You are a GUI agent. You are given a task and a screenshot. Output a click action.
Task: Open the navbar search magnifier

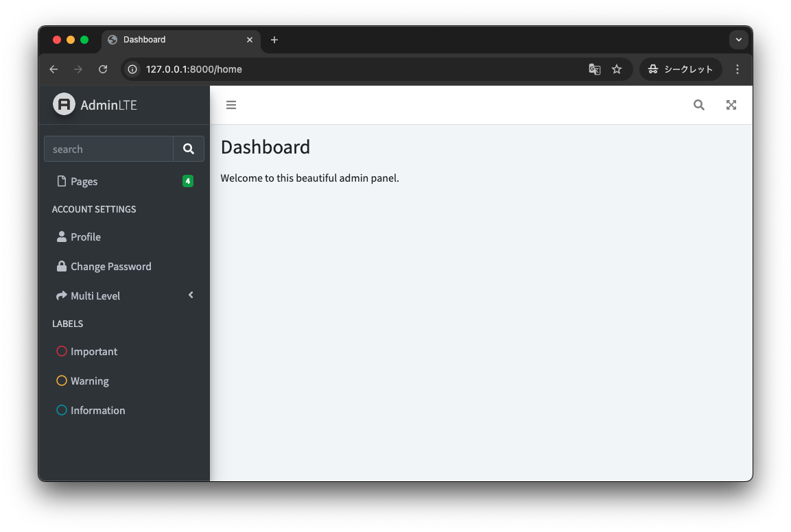(698, 105)
